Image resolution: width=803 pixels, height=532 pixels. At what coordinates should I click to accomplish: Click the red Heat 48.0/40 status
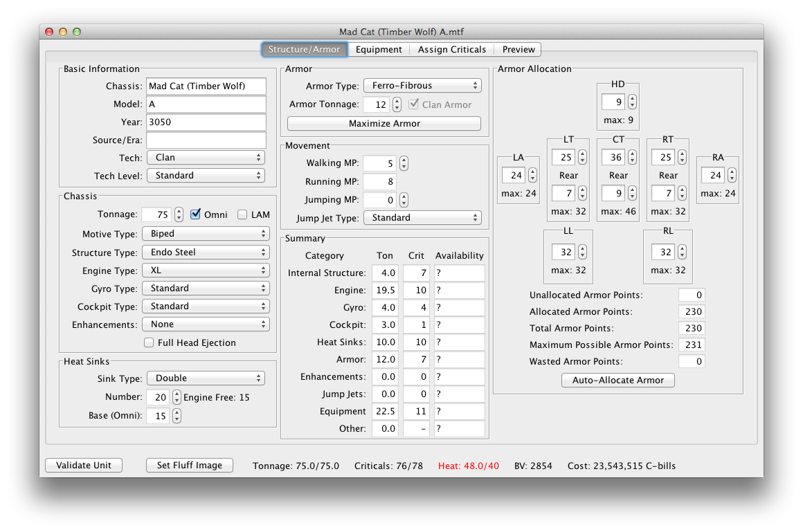(469, 466)
